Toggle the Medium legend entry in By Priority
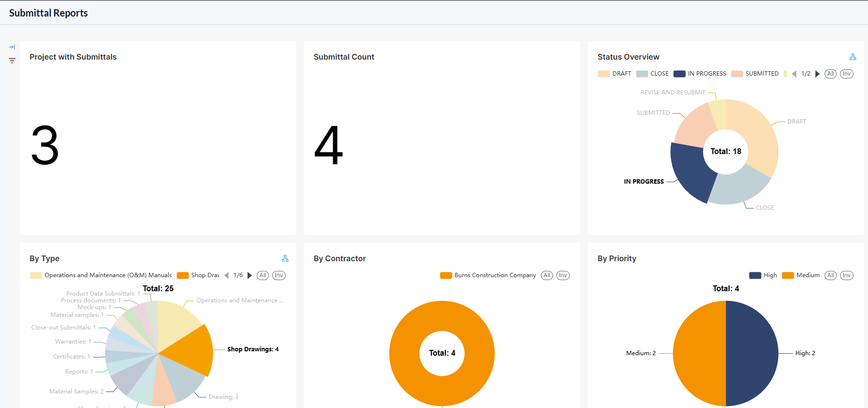868x408 pixels. (x=801, y=275)
